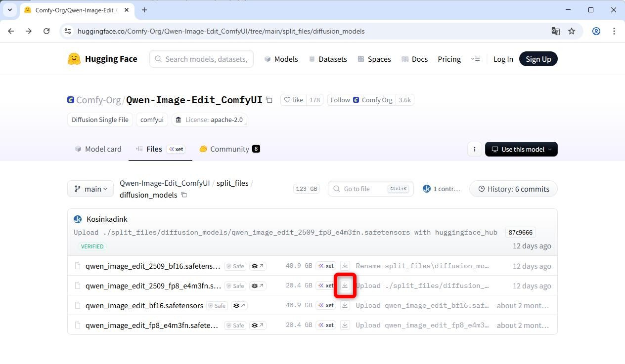Copy the diffusion_models folder path
The width and height of the screenshot is (625, 364).
[x=184, y=195]
